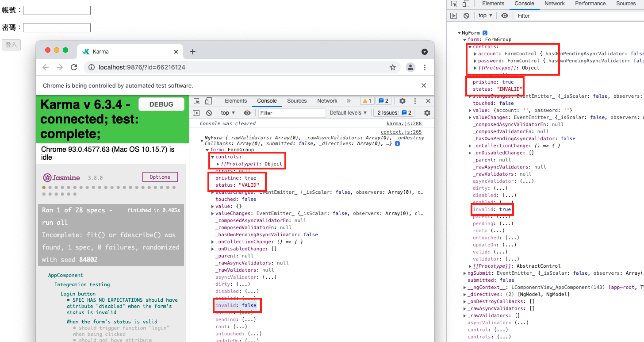
Task: Switch to Performance tab in right DevTools
Action: [590, 4]
